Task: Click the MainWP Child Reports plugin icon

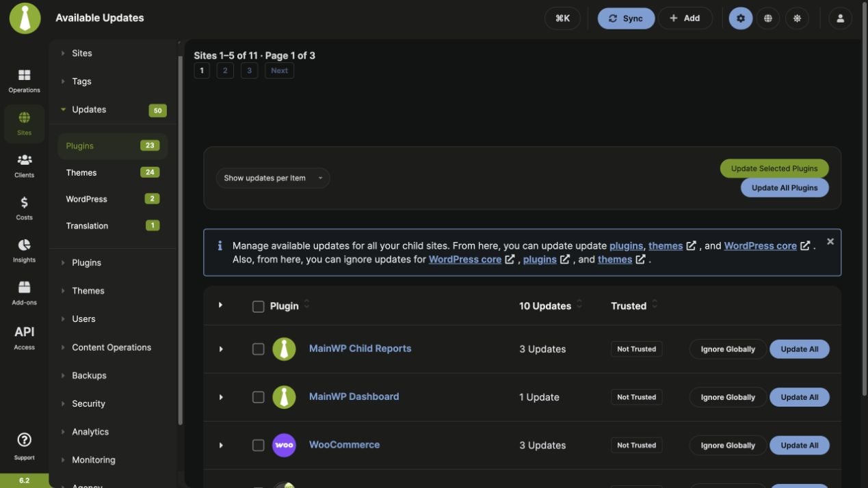Action: point(284,349)
